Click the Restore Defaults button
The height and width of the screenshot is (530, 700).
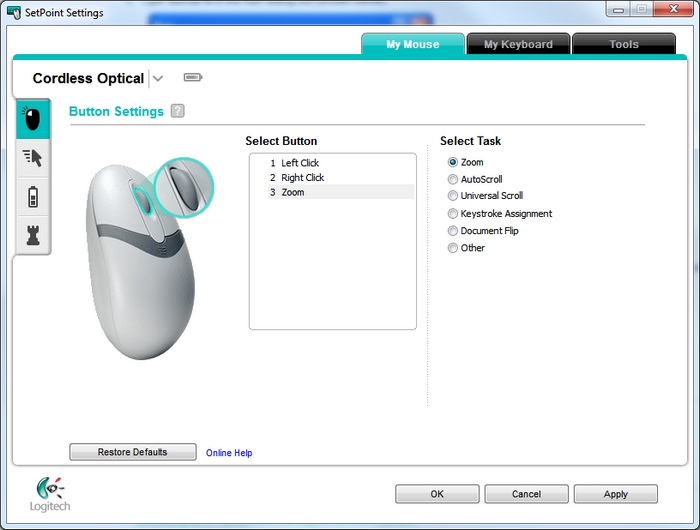click(x=133, y=452)
